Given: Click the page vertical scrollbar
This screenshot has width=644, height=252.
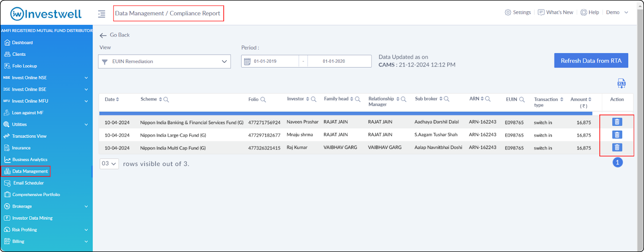Looking at the screenshot, I should [640, 126].
